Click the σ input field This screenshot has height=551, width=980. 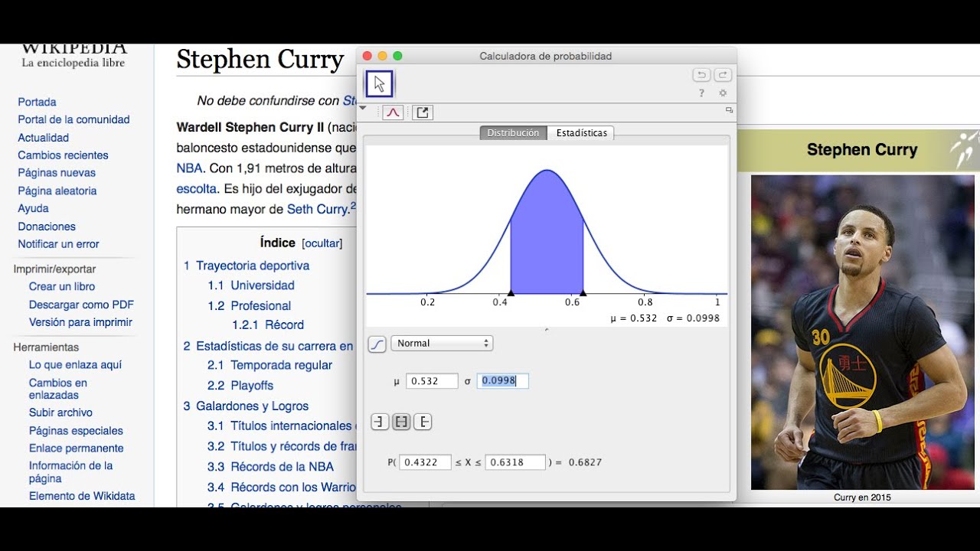pos(502,381)
